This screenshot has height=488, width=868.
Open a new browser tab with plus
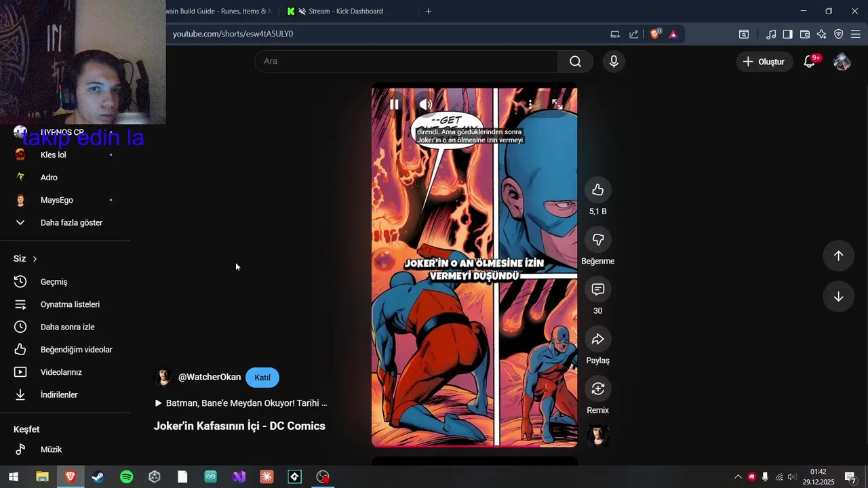coord(428,11)
